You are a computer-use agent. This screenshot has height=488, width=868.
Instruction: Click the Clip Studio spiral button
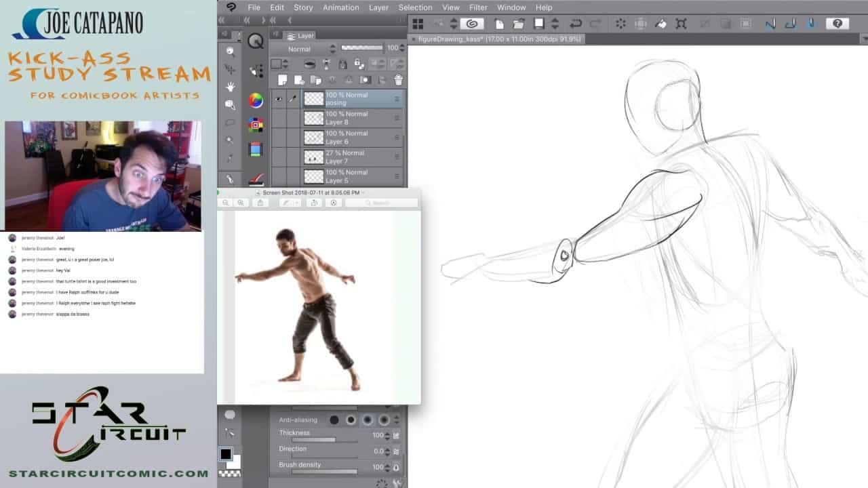click(x=471, y=24)
